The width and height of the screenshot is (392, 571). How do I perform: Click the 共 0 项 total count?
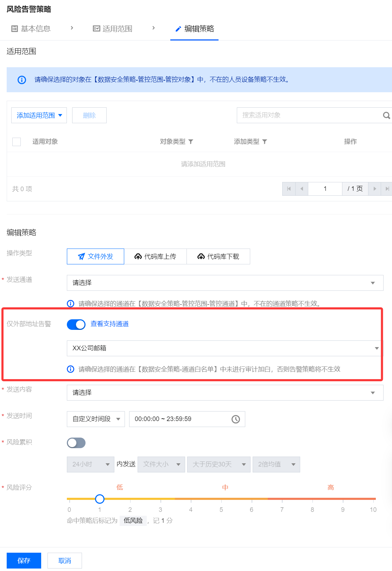click(22, 189)
